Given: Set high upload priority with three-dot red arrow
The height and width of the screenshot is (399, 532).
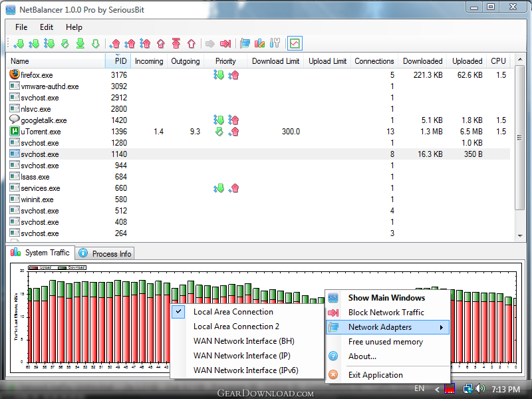Looking at the screenshot, I should point(145,43).
